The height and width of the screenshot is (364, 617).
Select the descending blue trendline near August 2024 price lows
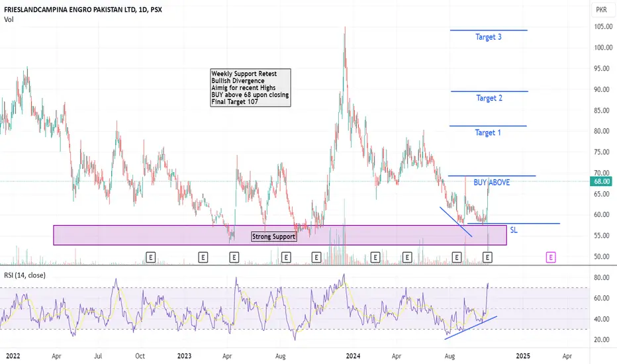coord(455,222)
